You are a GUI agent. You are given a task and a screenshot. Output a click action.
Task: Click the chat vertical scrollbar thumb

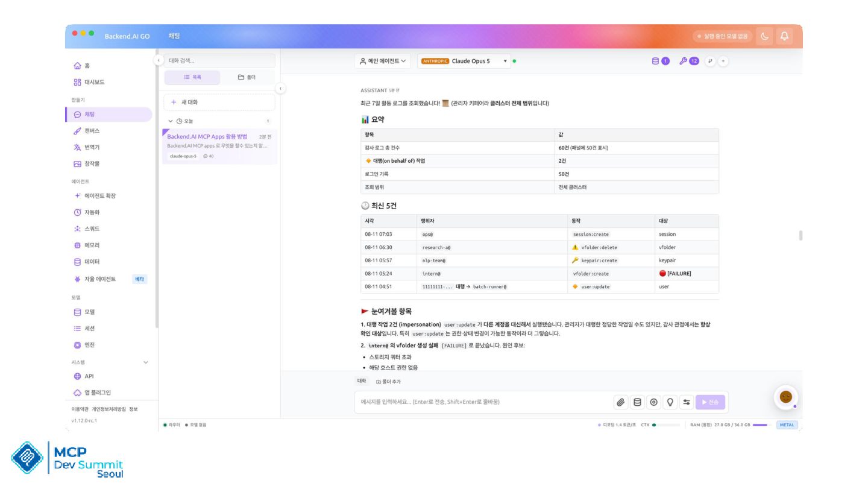[x=800, y=235]
